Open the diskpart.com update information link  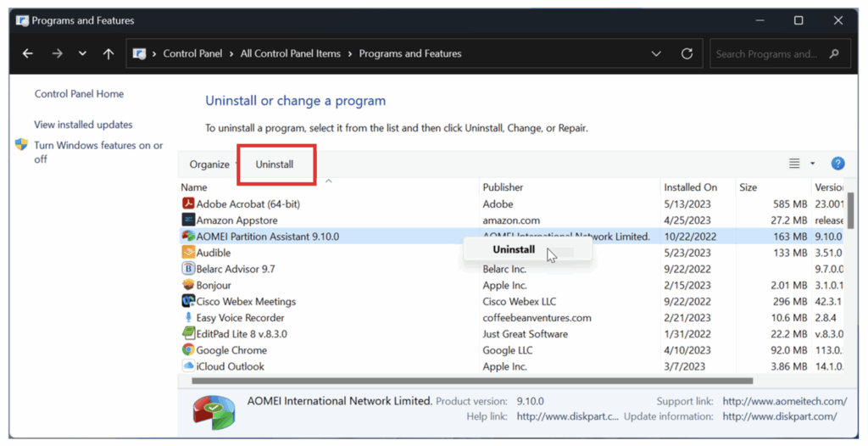click(x=780, y=416)
